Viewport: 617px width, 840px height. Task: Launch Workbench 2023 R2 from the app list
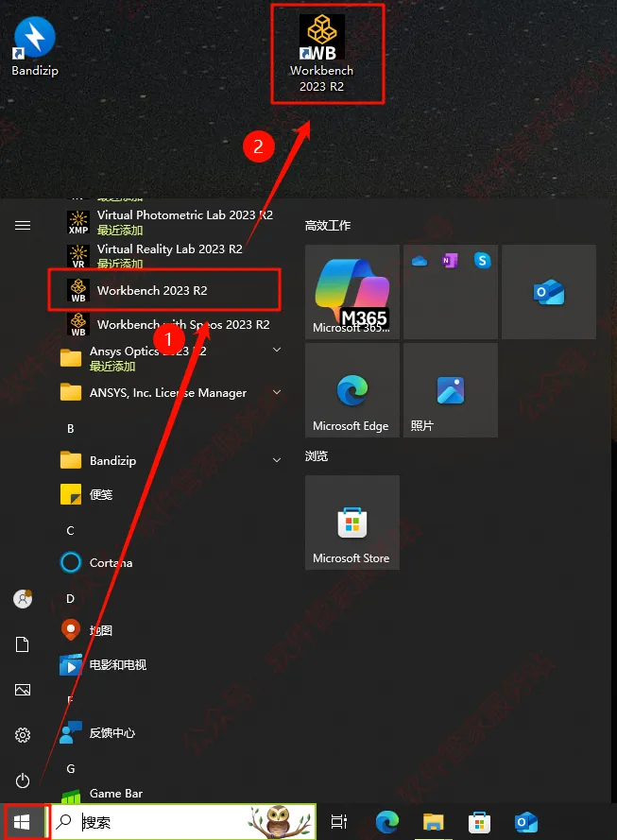point(163,290)
